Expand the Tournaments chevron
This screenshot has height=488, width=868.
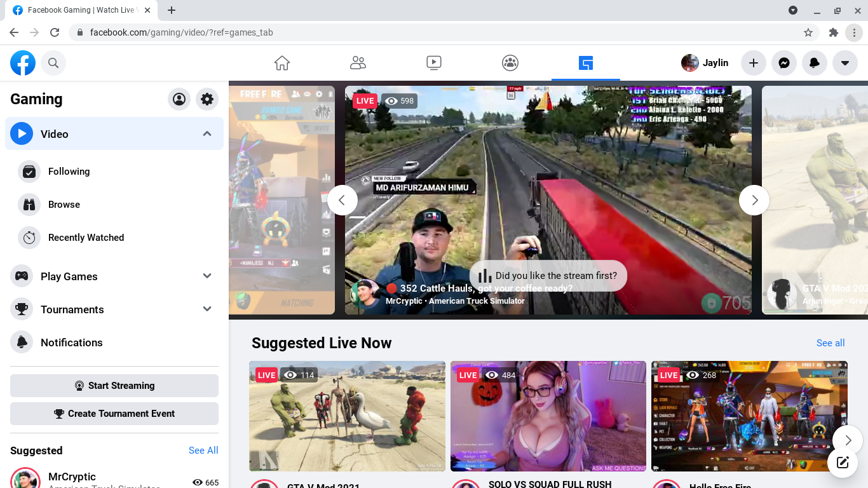click(x=207, y=309)
